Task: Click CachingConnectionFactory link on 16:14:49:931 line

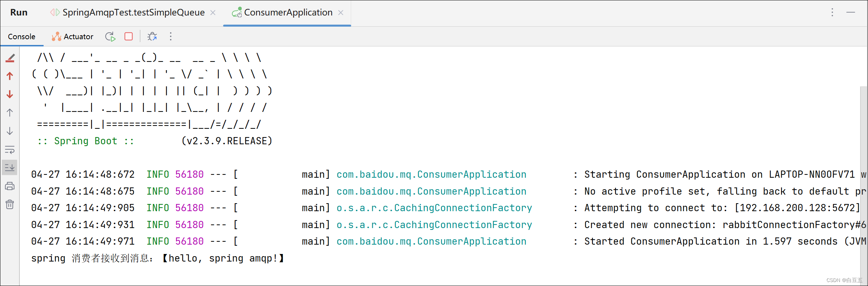Action: tap(434, 225)
